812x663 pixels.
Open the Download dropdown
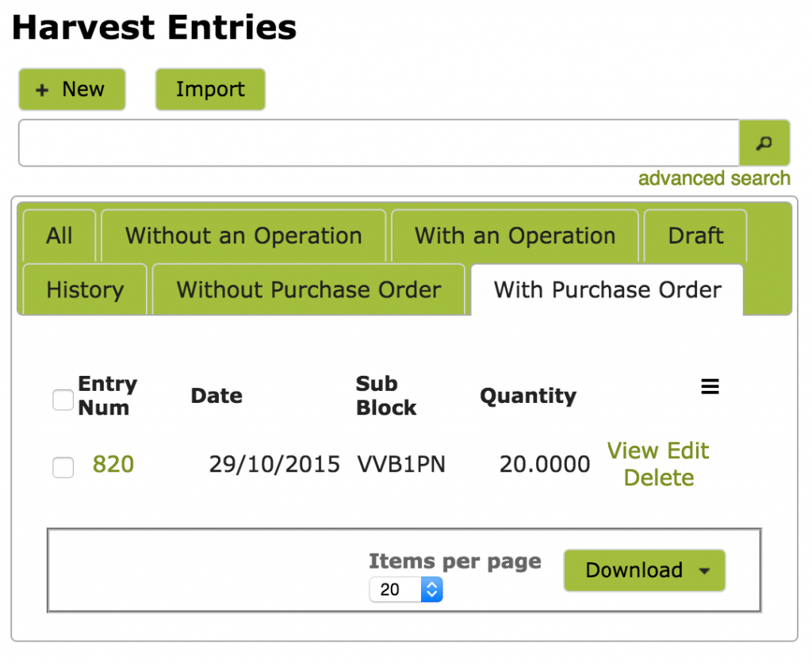[x=644, y=570]
